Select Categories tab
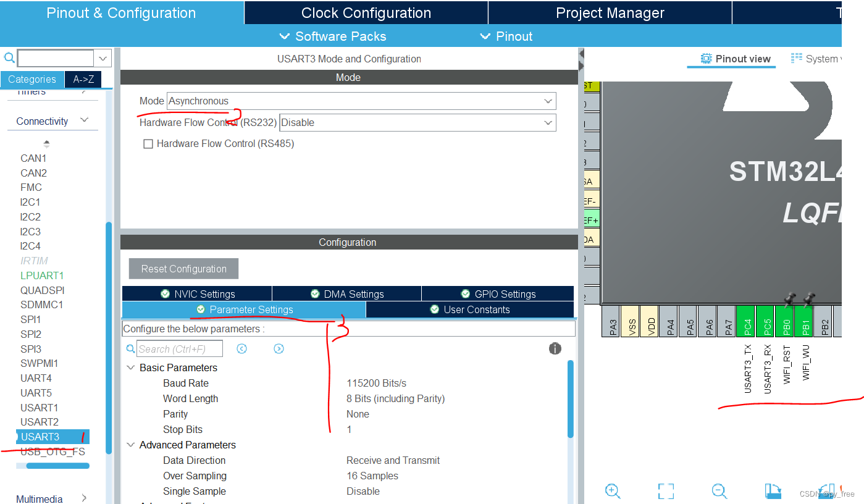 [32, 79]
